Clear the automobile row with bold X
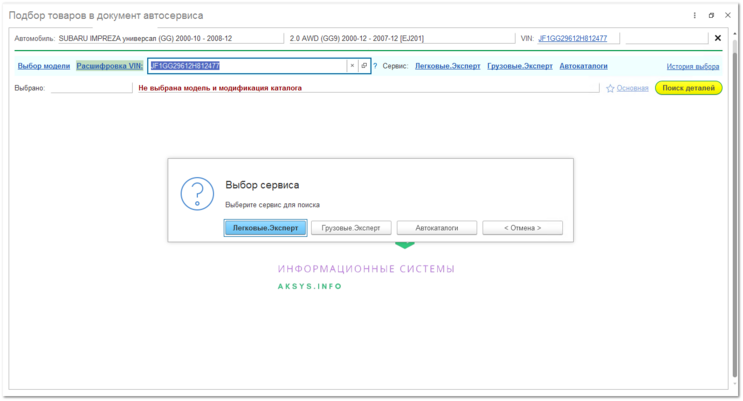This screenshot has height=401, width=743. (x=718, y=38)
